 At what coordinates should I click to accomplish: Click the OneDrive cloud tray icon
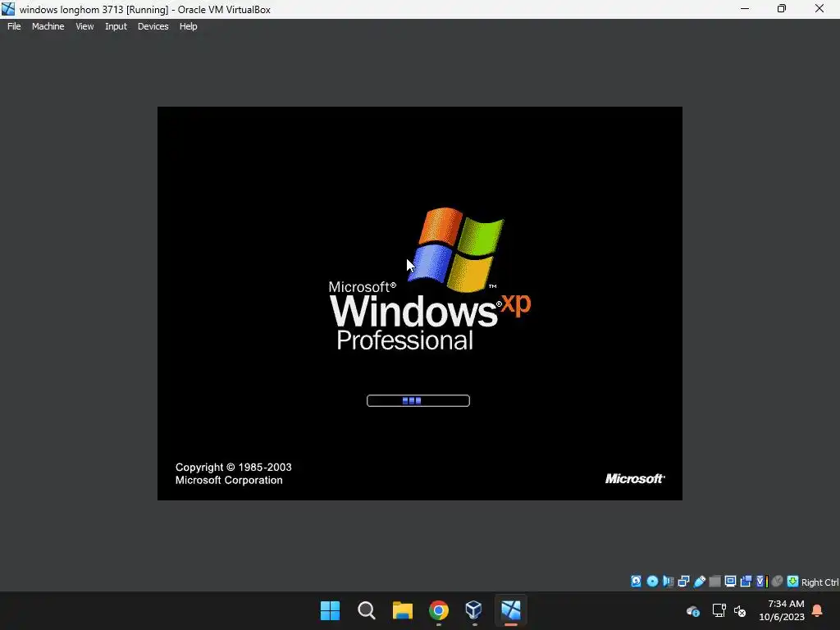[x=693, y=610]
